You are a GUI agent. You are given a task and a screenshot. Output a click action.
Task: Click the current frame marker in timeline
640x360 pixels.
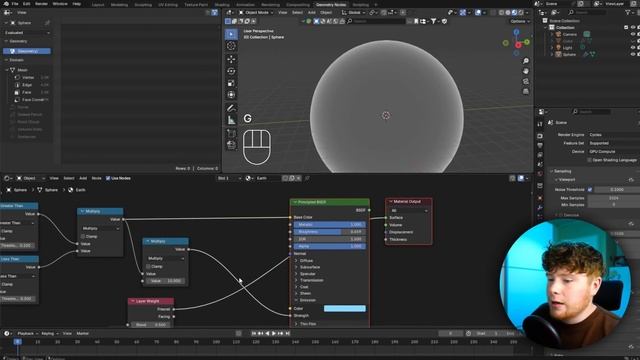point(18,342)
